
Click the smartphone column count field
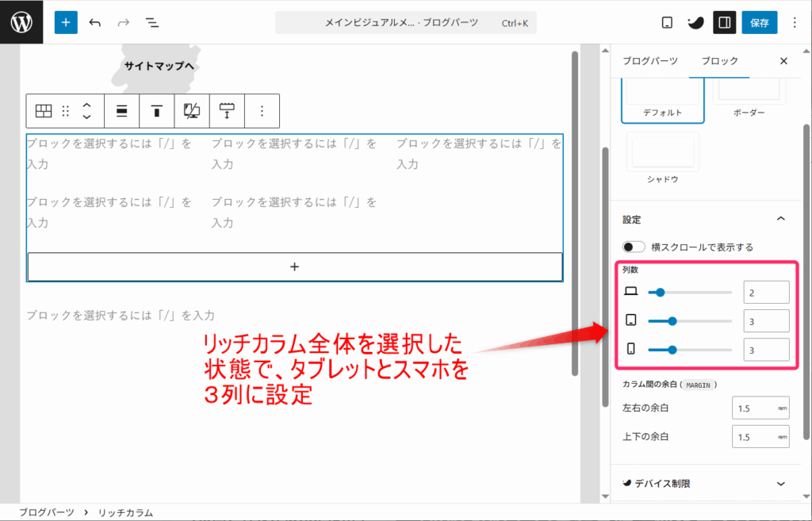pos(767,350)
